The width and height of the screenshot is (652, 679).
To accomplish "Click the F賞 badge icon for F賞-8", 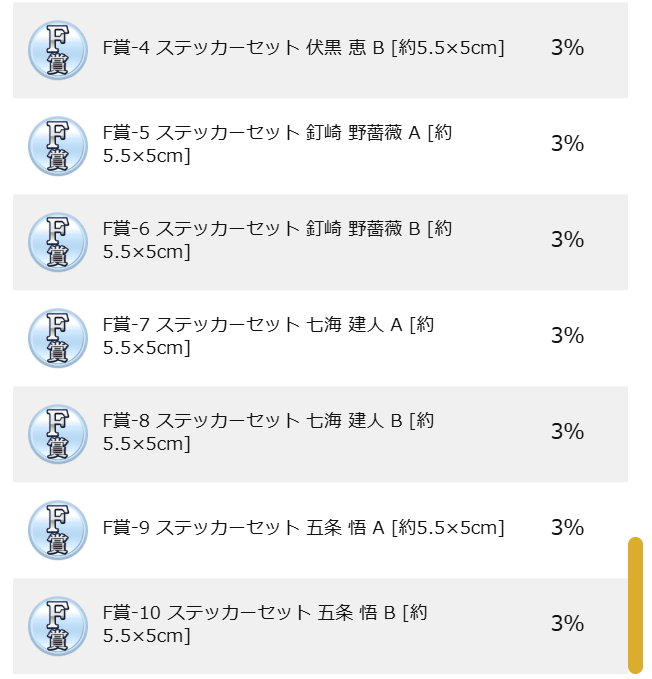I will click(x=58, y=434).
